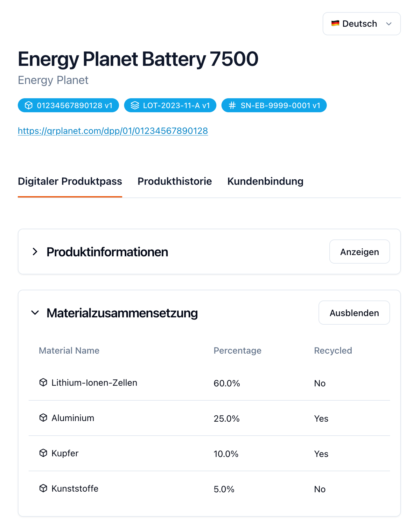This screenshot has width=420, height=525.
Task: Click the layers icon on the LOT-2023-11-A badge
Action: pyautogui.click(x=135, y=105)
